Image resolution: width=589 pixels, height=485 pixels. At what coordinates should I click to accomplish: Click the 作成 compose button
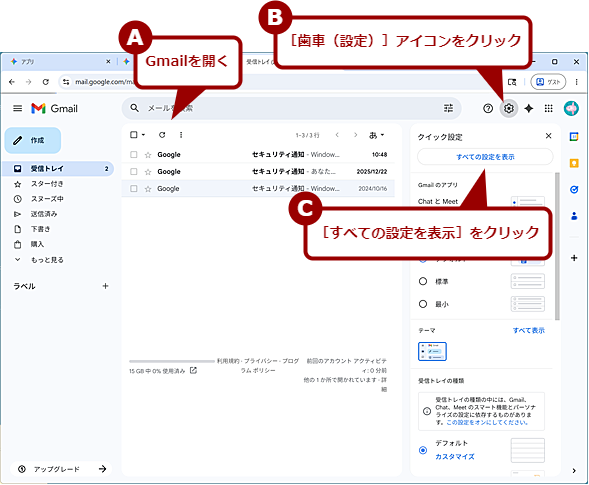[33, 141]
